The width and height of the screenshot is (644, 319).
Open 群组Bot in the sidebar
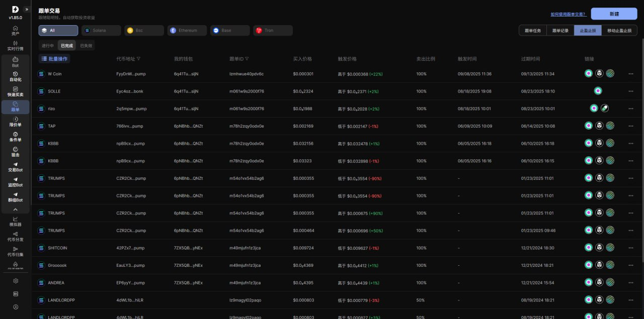15,197
